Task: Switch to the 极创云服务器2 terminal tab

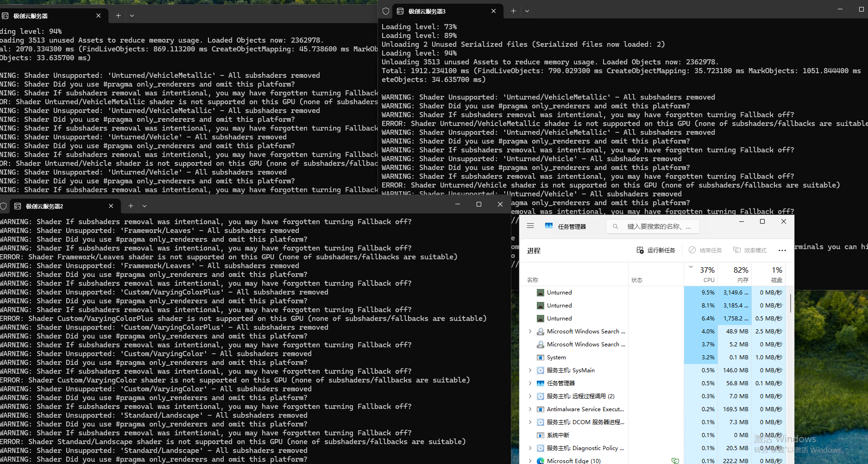Action: point(65,206)
